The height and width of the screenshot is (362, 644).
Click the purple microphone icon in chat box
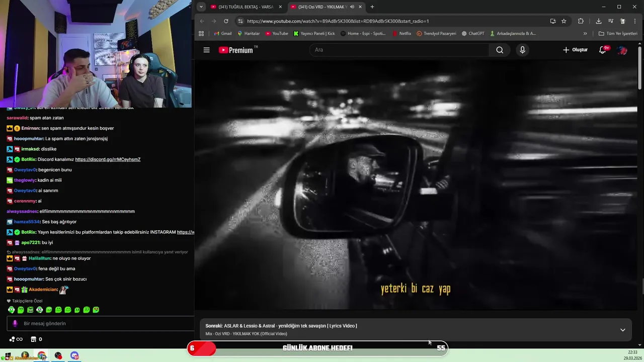coord(15,323)
